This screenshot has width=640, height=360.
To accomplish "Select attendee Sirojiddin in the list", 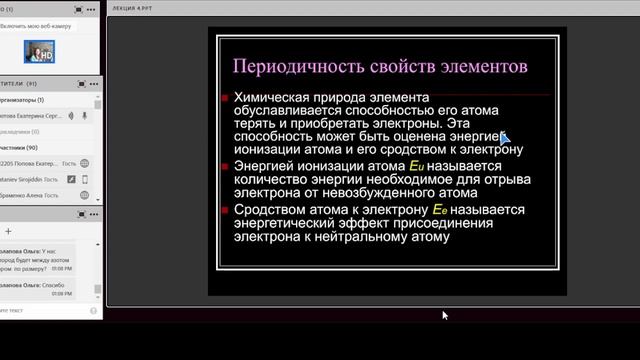I will (46, 179).
